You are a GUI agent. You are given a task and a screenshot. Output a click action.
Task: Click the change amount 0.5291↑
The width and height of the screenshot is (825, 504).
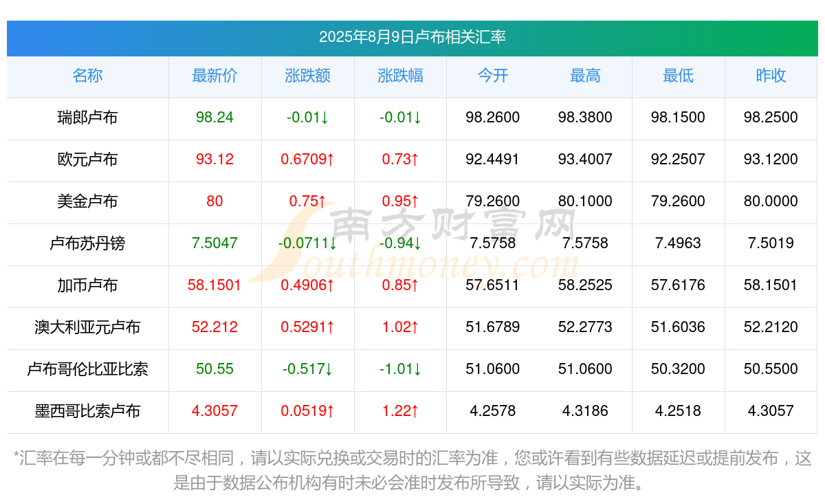(308, 327)
